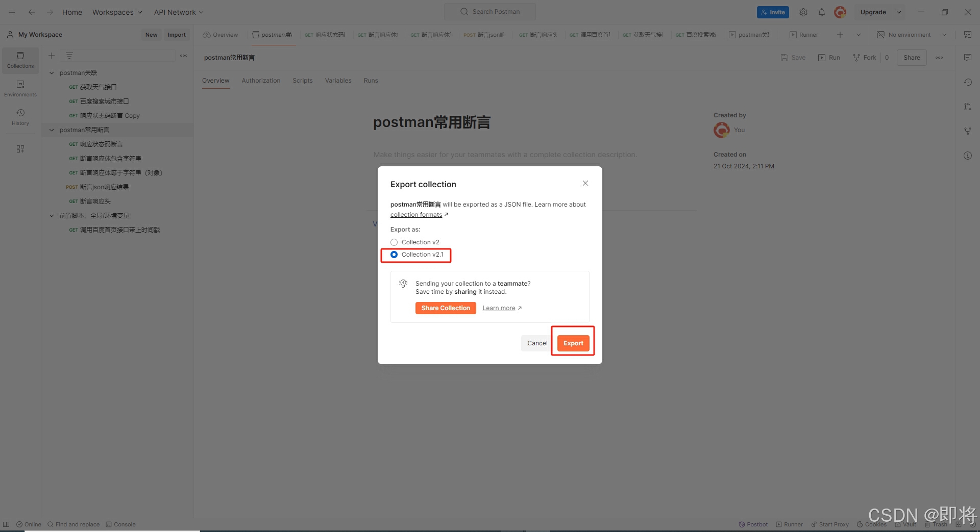The height and width of the screenshot is (532, 980).
Task: Switch to the Scripts tab
Action: [x=303, y=81]
